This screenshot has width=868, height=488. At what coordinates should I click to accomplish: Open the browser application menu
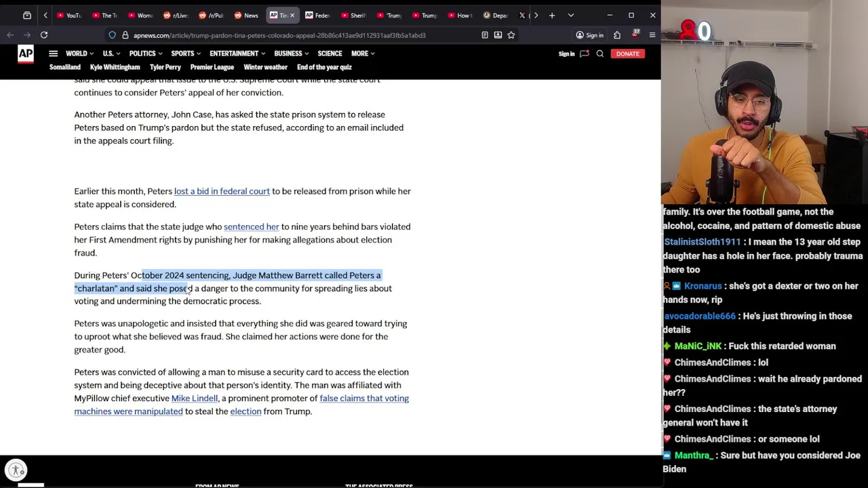(652, 35)
